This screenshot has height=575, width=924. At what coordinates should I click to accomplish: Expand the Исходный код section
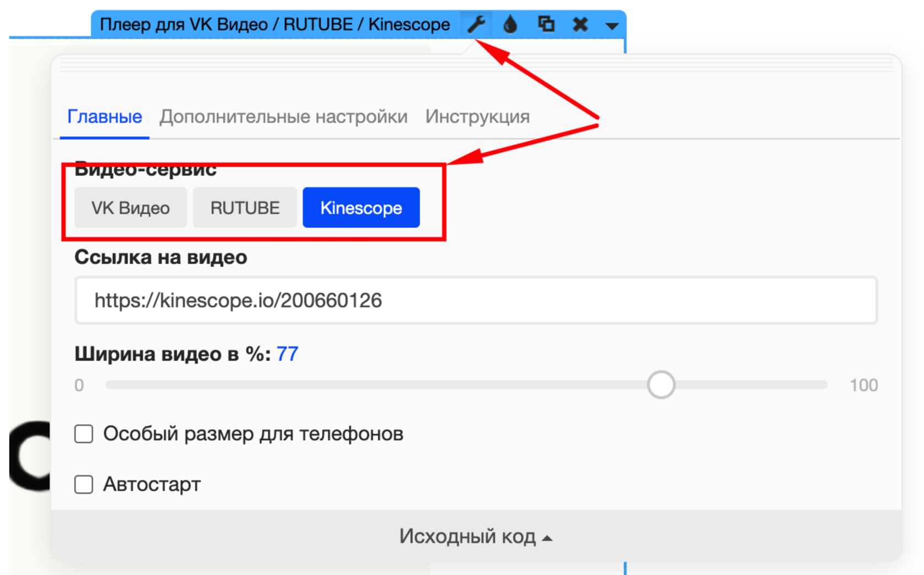[476, 536]
